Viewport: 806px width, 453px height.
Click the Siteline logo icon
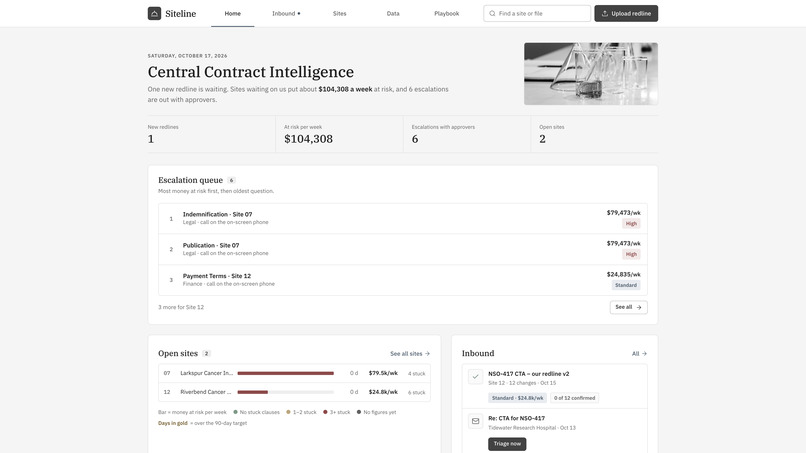154,13
